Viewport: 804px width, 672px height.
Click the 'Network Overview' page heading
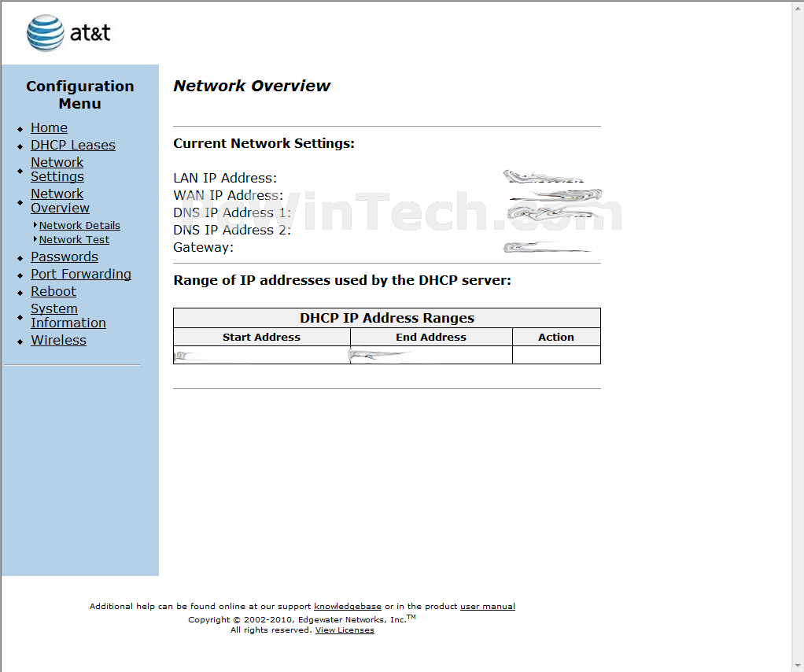pyautogui.click(x=252, y=86)
